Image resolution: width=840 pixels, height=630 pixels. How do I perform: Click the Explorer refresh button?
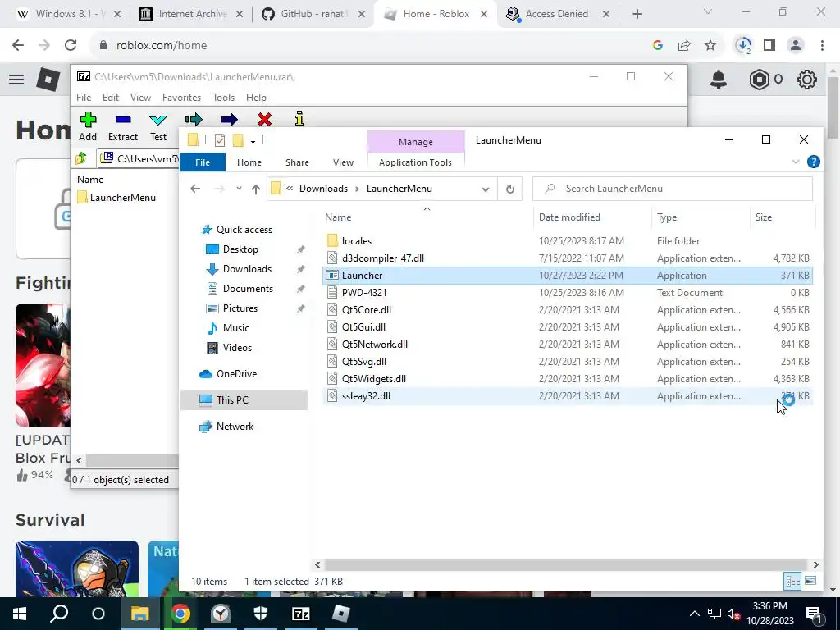[x=510, y=189]
